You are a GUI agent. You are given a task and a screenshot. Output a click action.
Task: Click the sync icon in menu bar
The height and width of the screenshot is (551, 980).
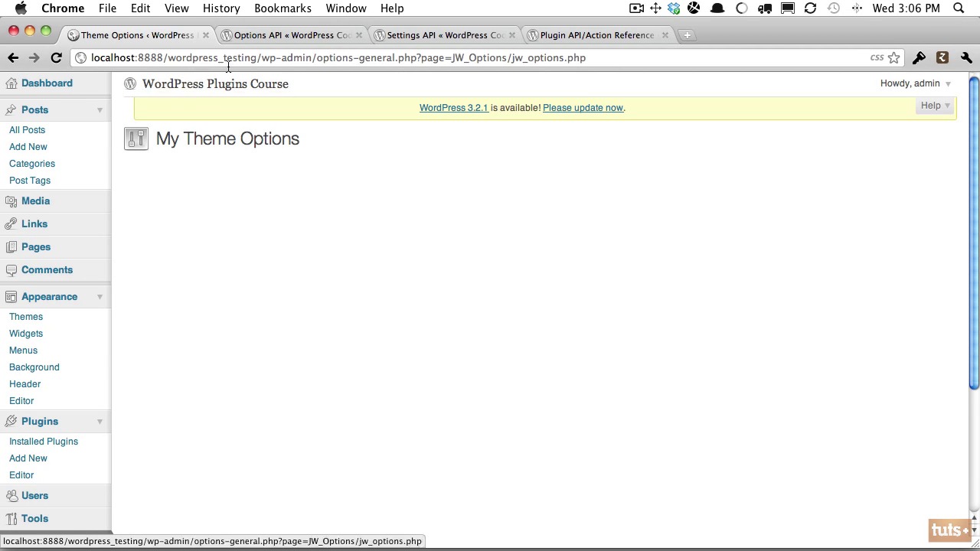[x=810, y=8]
